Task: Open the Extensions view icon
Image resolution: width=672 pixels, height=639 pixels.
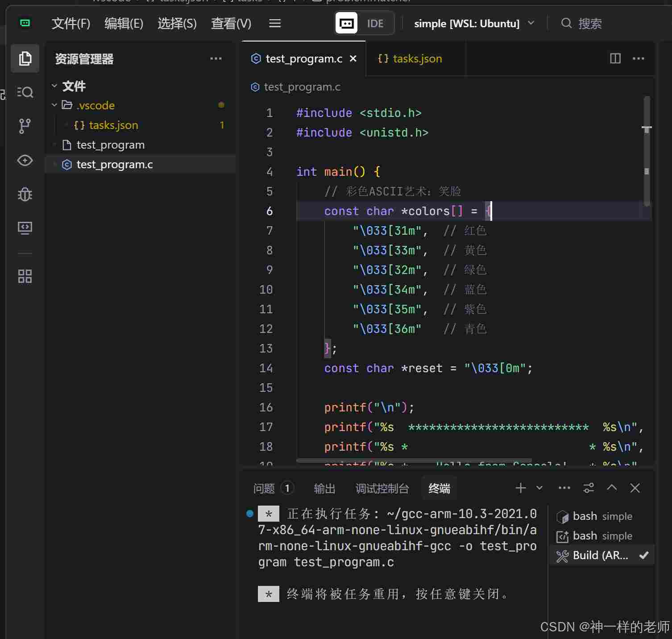Action: point(25,276)
